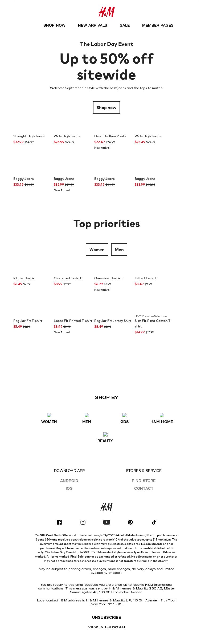Image resolution: width=213 pixels, height=644 pixels.
Task: Follow the ANDROID download app link
Action: 69,481
